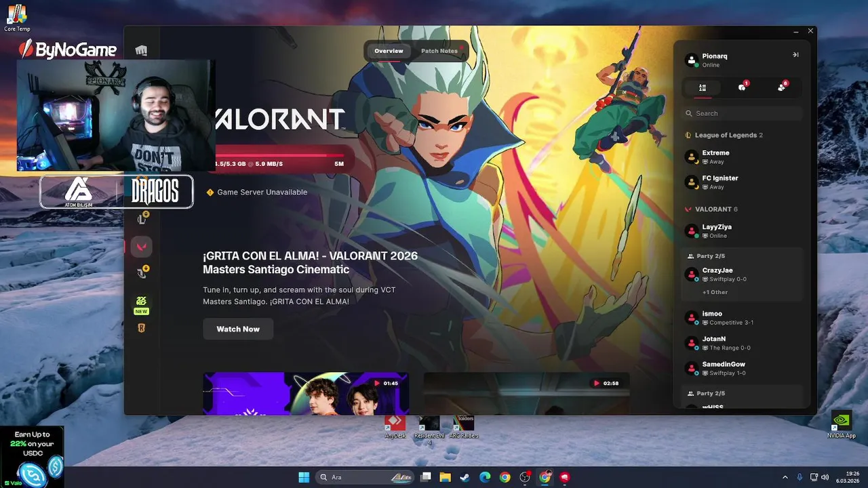Click the Game Server Unavailable warning
The height and width of the screenshot is (488, 868).
tap(256, 192)
